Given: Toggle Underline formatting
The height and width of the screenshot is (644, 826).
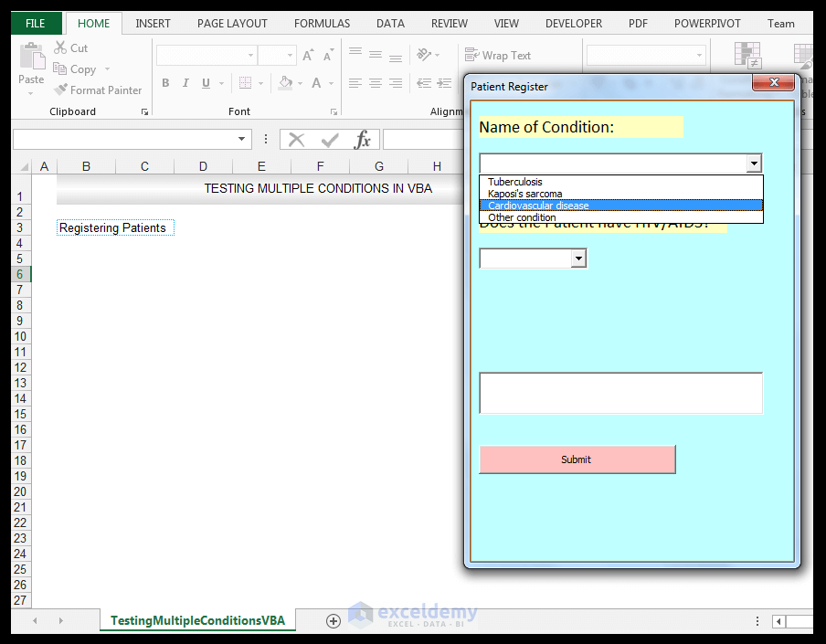Looking at the screenshot, I should pos(206,83).
